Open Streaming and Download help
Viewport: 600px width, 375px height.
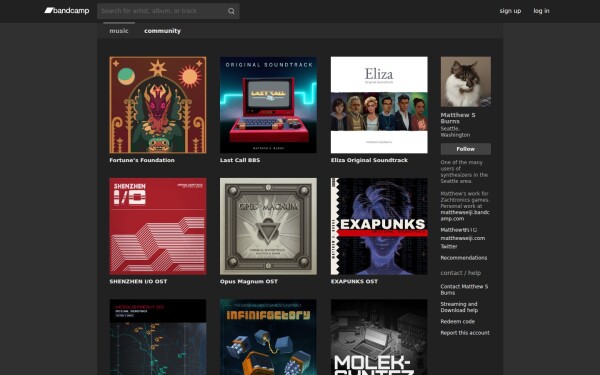coord(459,307)
